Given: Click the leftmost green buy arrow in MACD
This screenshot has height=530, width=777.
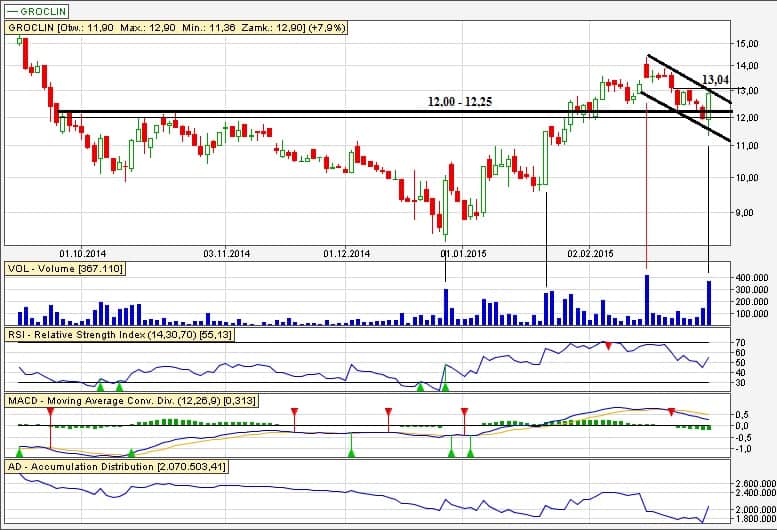Looking at the screenshot, I should pyautogui.click(x=20, y=453).
